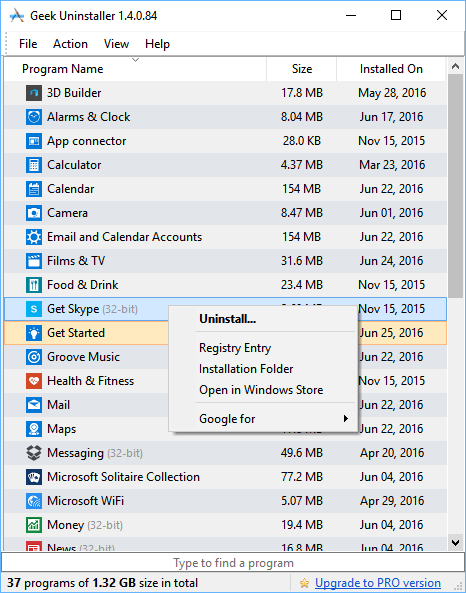Select the Get Started entry

(x=76, y=333)
